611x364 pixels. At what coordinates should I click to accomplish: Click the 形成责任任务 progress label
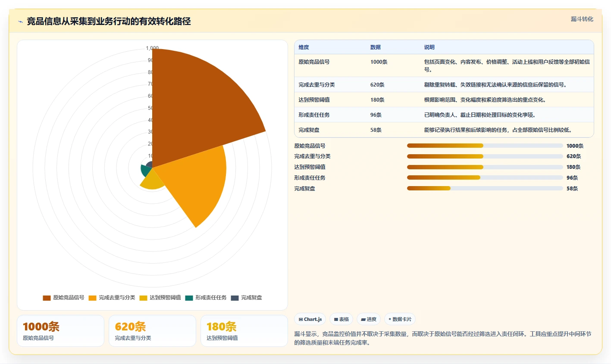tap(310, 178)
